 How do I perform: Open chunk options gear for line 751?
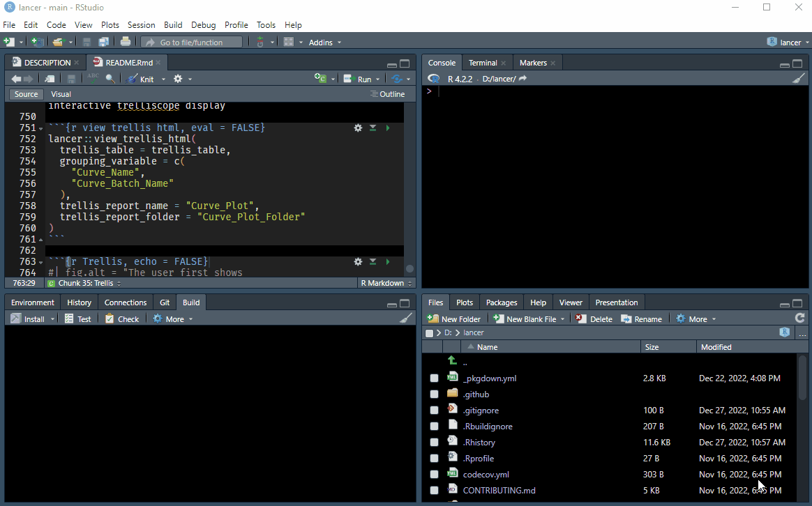(358, 128)
